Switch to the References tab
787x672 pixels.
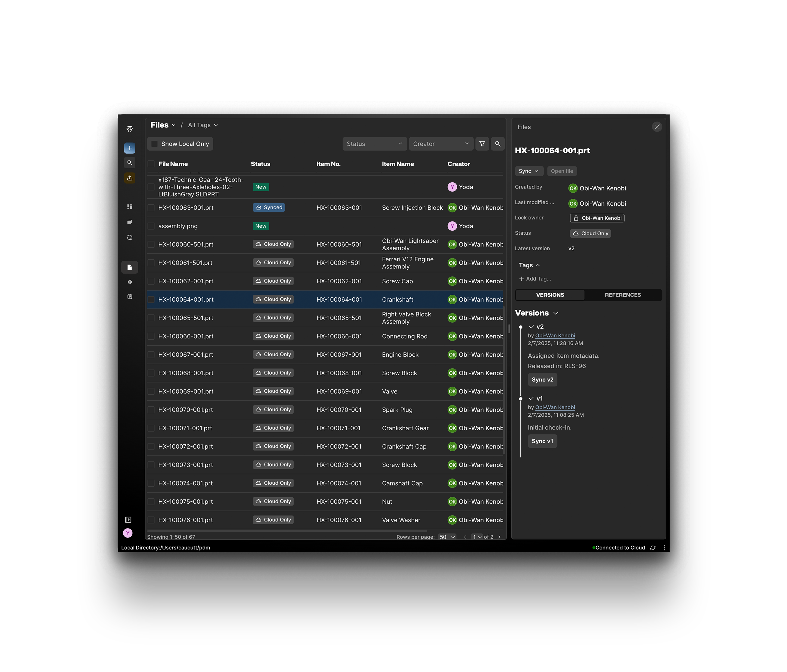click(x=622, y=295)
